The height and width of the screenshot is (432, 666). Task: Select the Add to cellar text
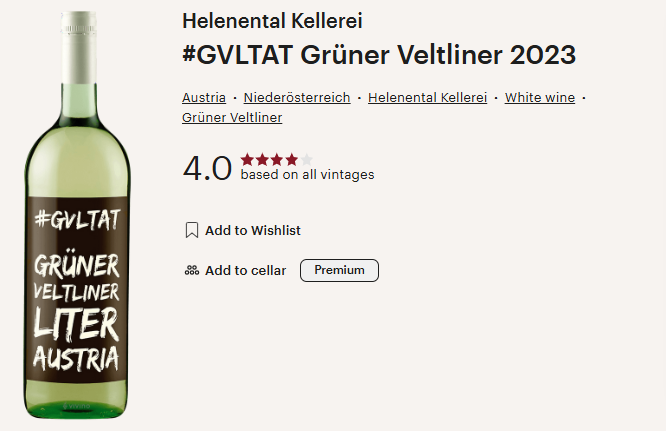246,271
